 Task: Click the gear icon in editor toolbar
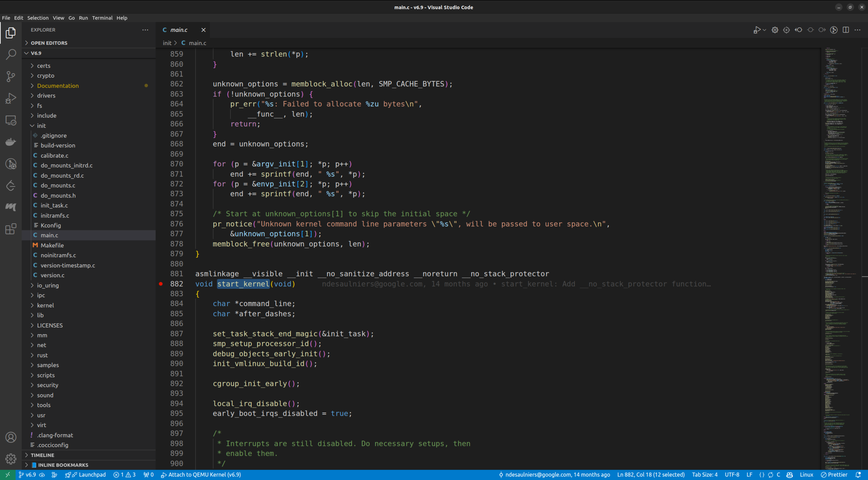point(775,30)
